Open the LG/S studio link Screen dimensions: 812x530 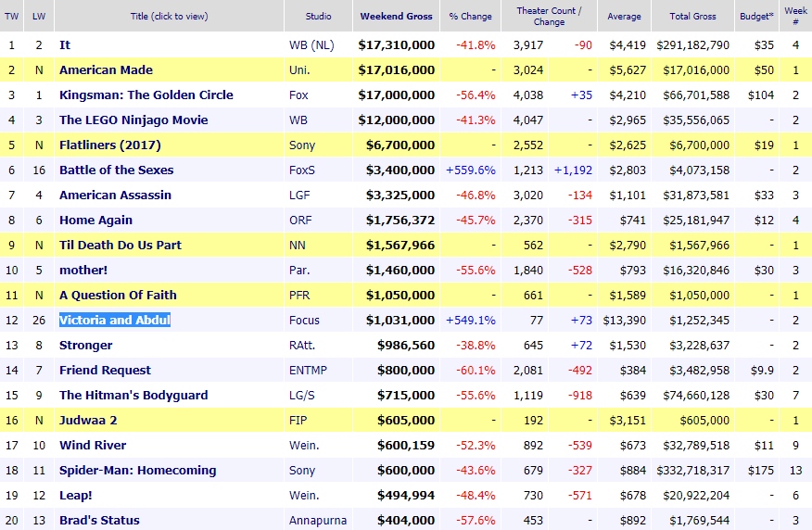tap(302, 395)
